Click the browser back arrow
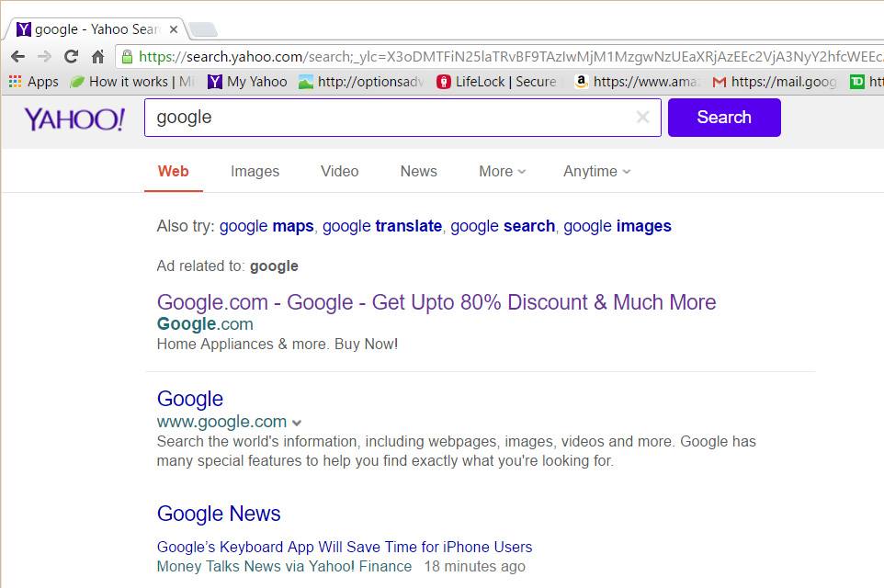Viewport: 884px width, 588px height. point(17,56)
